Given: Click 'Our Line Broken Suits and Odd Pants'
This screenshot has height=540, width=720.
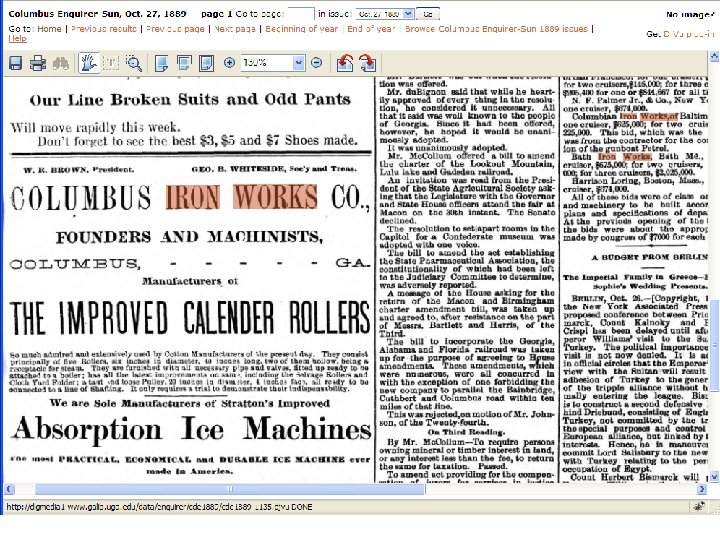Looking at the screenshot, I should 190,100.
